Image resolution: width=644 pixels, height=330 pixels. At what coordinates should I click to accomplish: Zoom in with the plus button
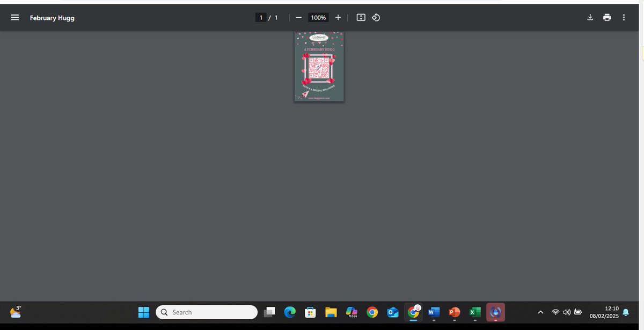coord(338,18)
